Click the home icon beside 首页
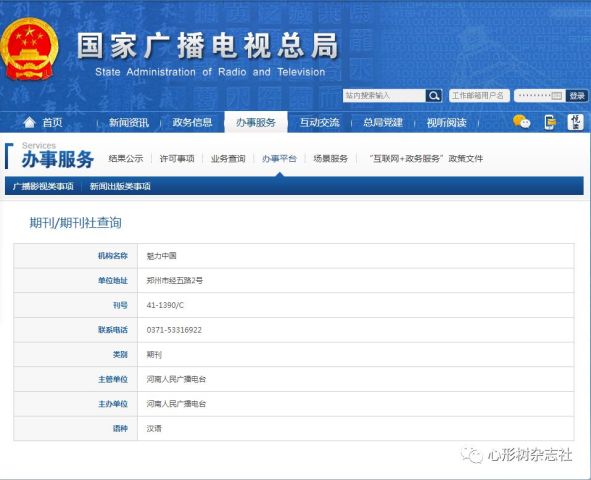This screenshot has height=480, width=591. (29, 122)
